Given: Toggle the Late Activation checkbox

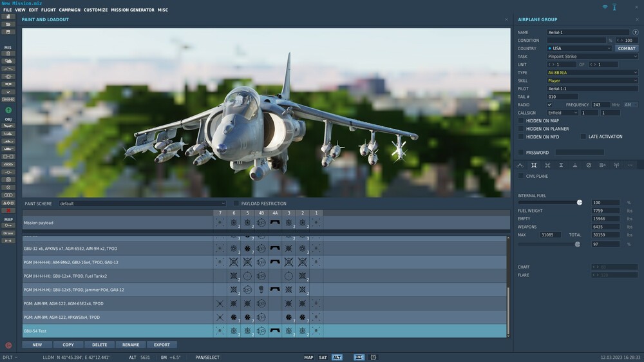Looking at the screenshot, I should point(583,137).
